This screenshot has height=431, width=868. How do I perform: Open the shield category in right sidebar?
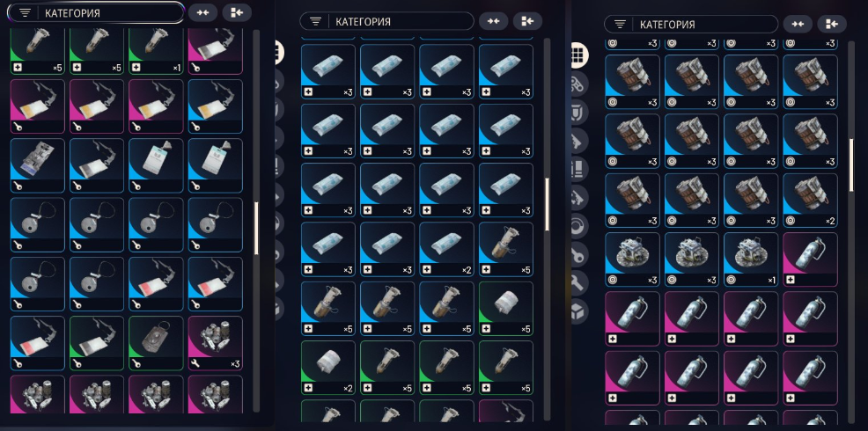click(x=579, y=113)
